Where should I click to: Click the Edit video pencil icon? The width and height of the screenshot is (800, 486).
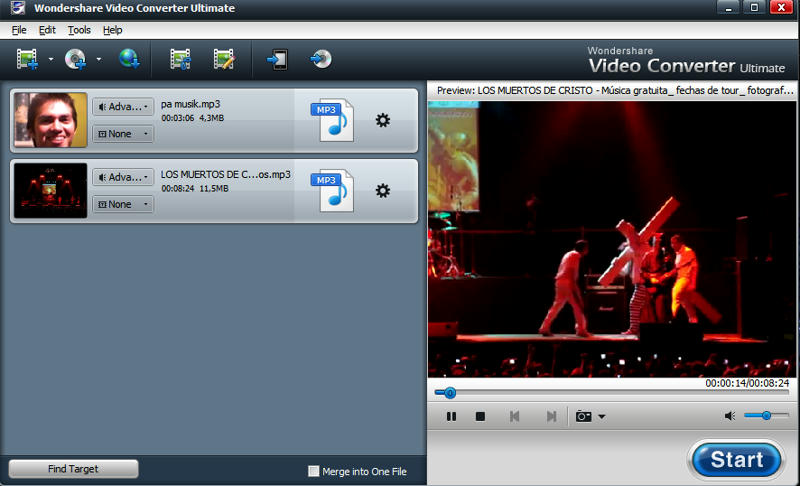pos(224,59)
